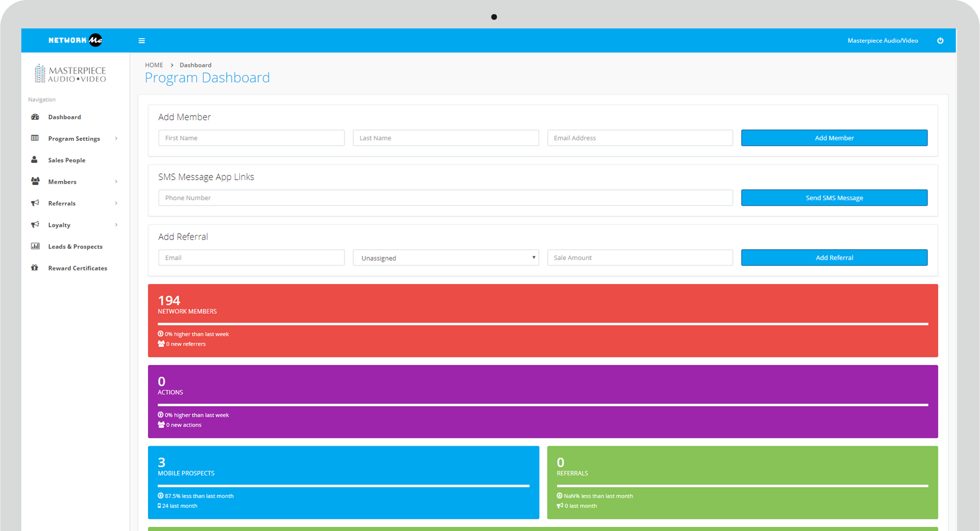Screen dimensions: 980x531
Task: Submit with the Add Referral button
Action: 834,258
